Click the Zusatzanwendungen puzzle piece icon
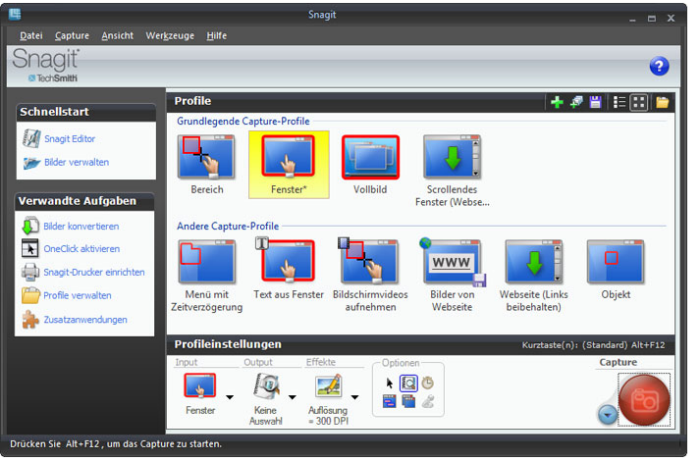Screen dimensions: 690x459 pyautogui.click(x=30, y=319)
